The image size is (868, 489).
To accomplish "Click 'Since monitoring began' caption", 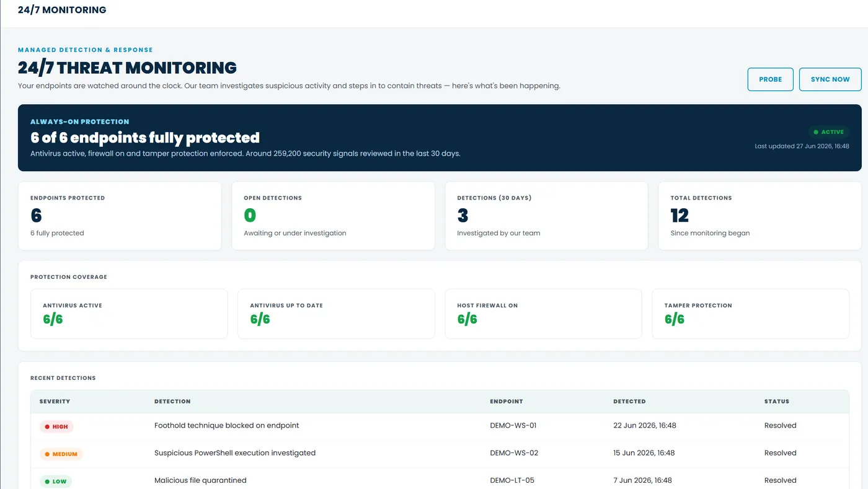I will [710, 233].
